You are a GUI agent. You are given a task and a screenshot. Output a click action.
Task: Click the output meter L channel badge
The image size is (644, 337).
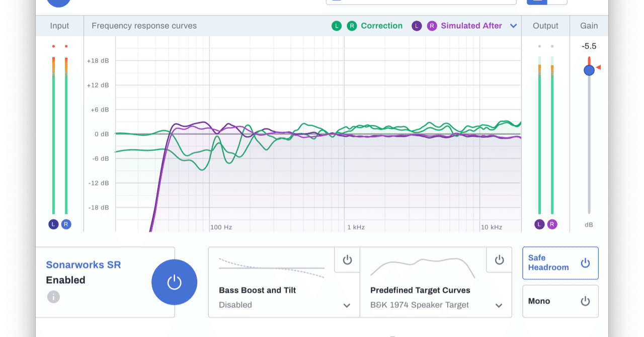pyautogui.click(x=539, y=224)
